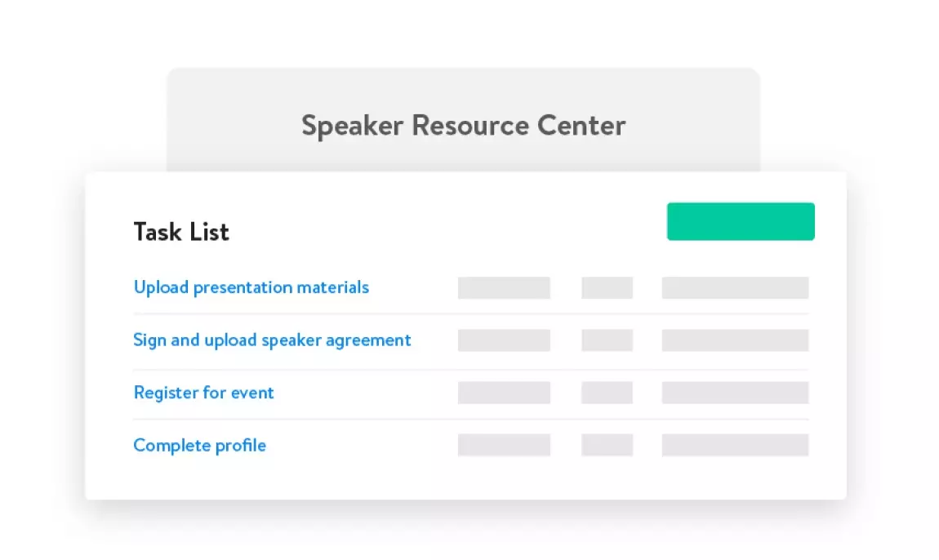Click widest gray field in Register for event row
939x560 pixels.
(735, 393)
